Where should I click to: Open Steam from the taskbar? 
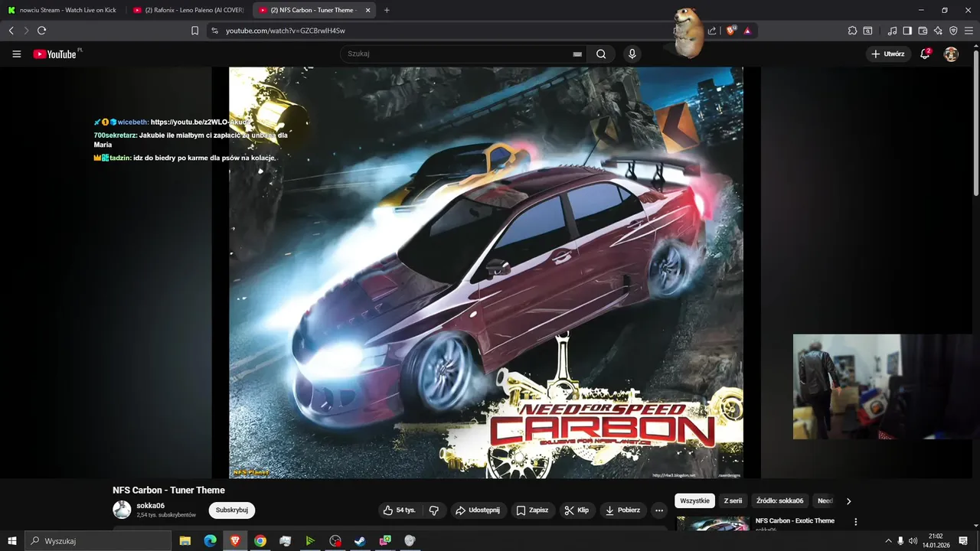pos(360,541)
